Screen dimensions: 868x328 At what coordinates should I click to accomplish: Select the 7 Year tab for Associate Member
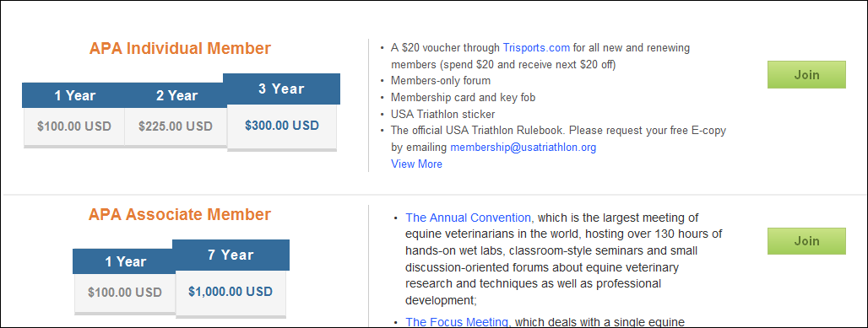coord(231,255)
